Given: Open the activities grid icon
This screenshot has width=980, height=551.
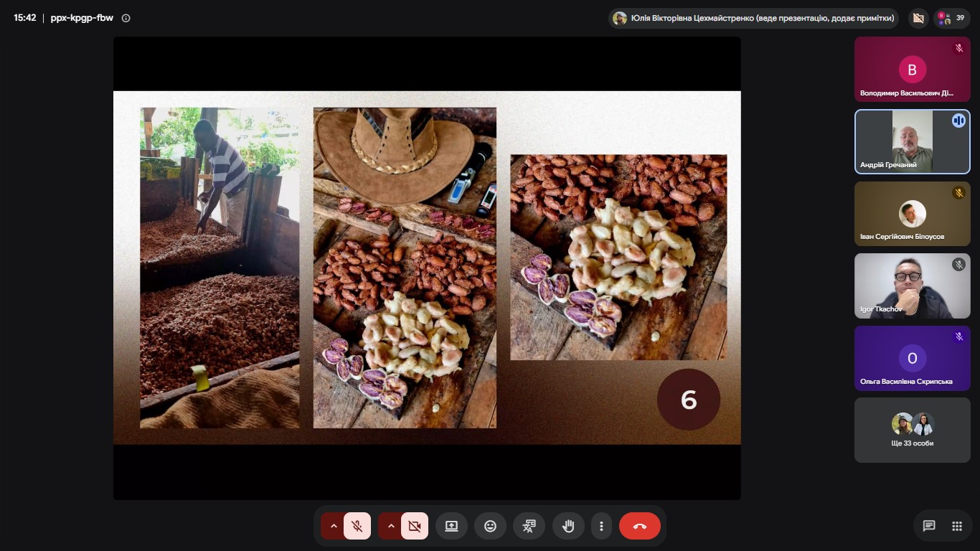Looking at the screenshot, I should [x=956, y=526].
